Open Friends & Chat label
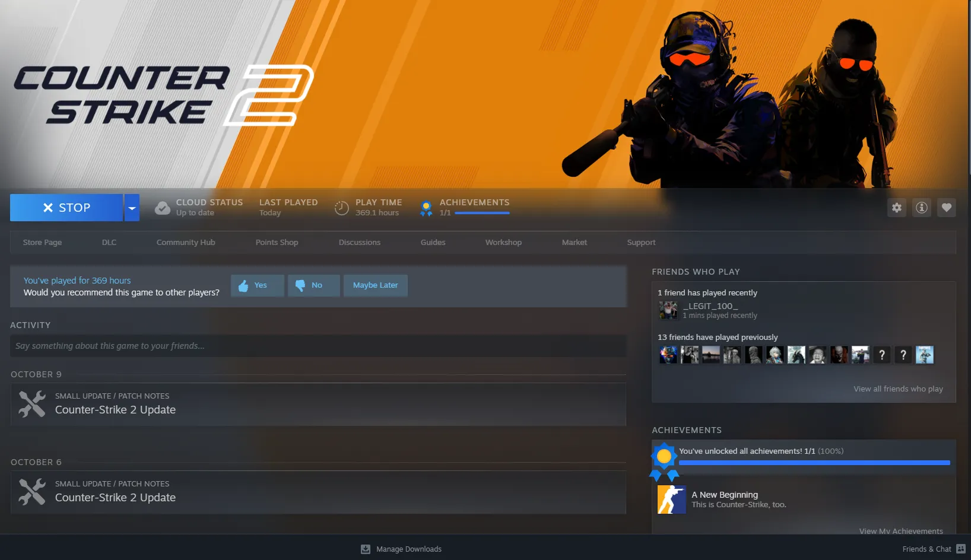The image size is (971, 560). pyautogui.click(x=926, y=549)
